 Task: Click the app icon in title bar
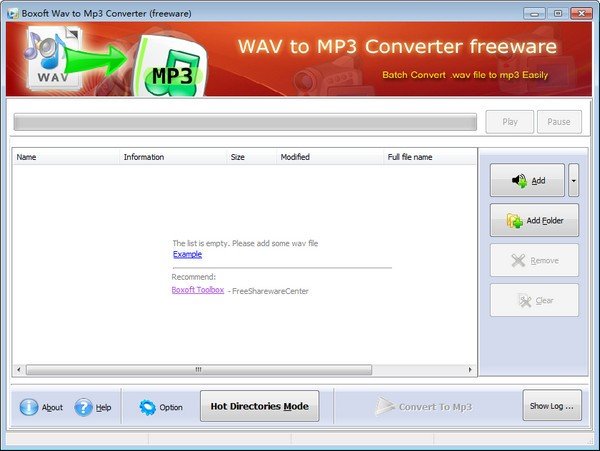13,13
